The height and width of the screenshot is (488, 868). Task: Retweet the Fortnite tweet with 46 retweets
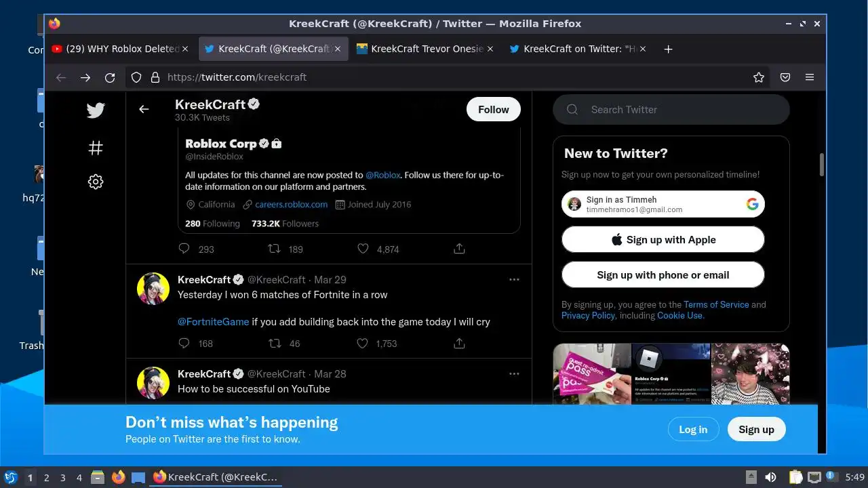tap(275, 343)
